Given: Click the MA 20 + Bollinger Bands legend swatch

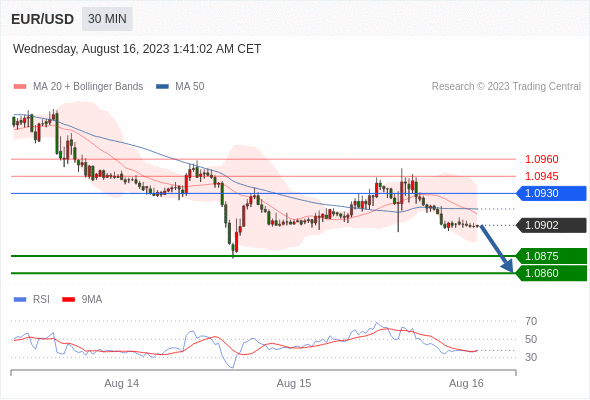Looking at the screenshot, I should [20, 87].
